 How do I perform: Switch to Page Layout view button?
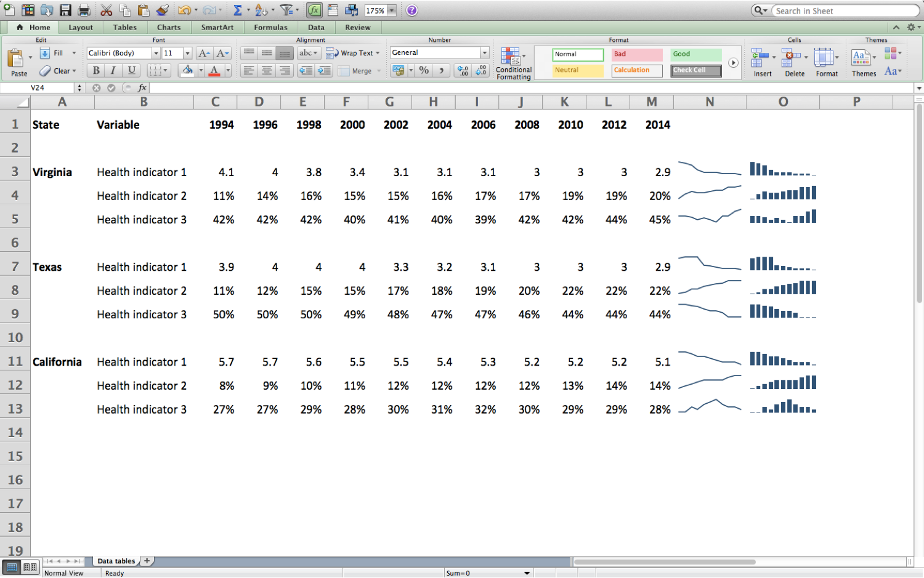point(30,567)
